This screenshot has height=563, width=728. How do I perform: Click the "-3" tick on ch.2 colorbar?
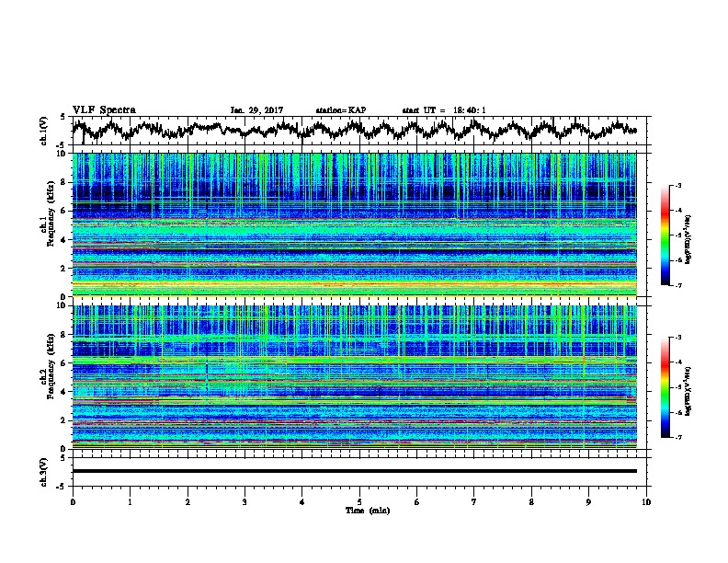coord(678,338)
